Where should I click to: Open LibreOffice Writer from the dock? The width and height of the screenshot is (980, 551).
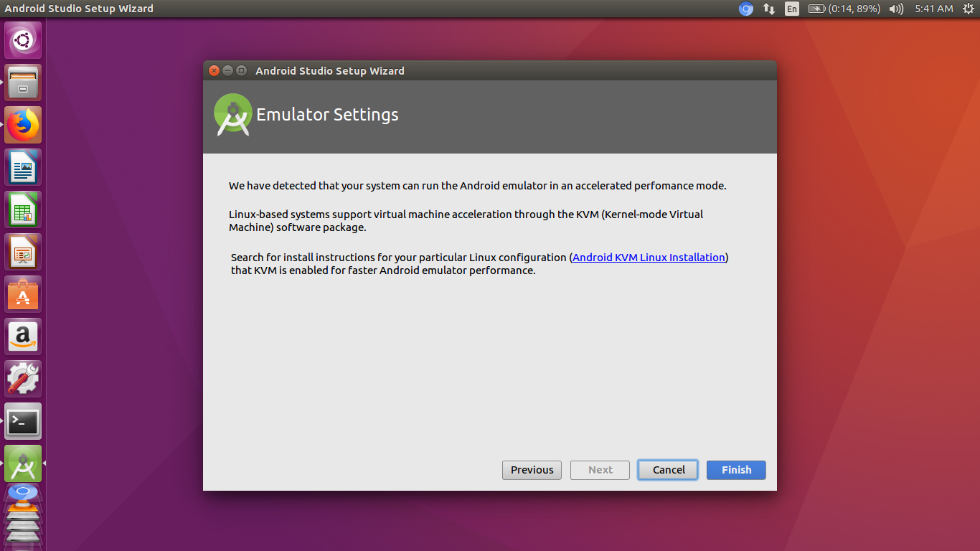click(23, 167)
